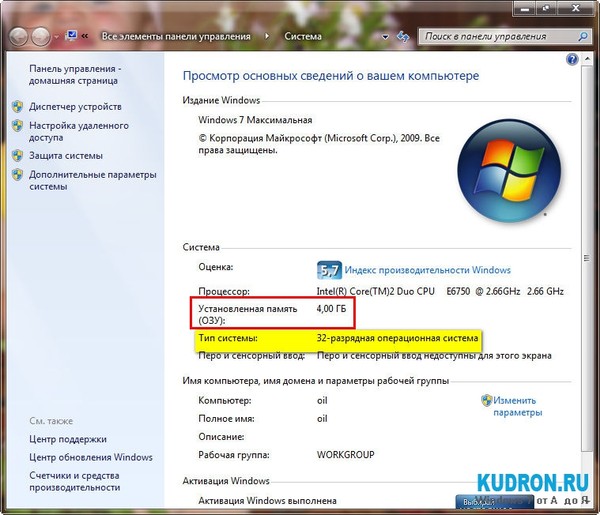Open 'Защита системы' link

pos(66,156)
